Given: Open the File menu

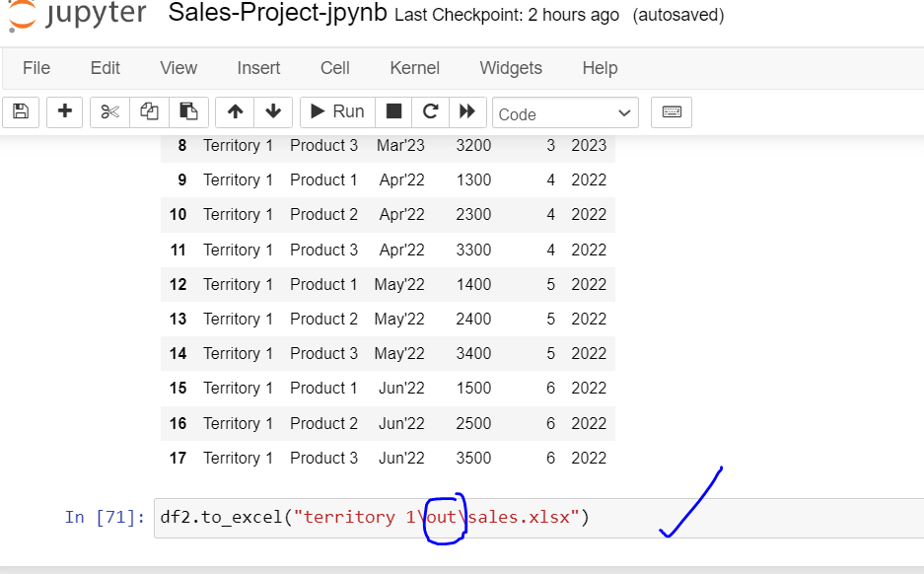Looking at the screenshot, I should tap(36, 68).
